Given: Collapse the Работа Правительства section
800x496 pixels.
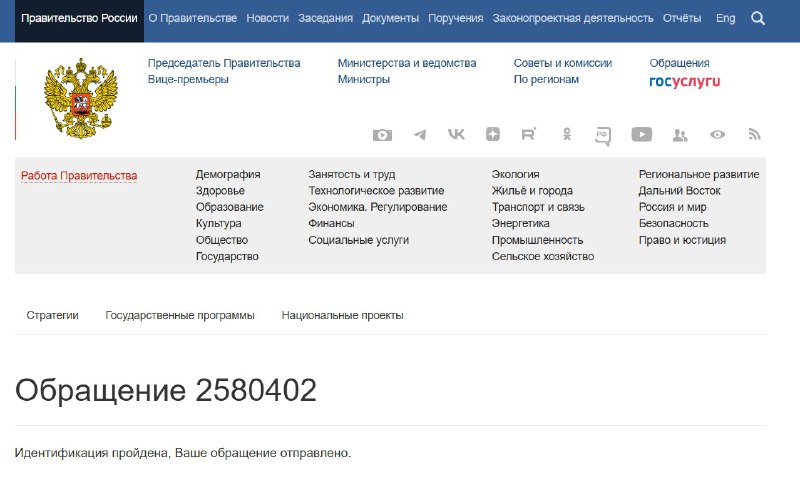Looking at the screenshot, I should tap(79, 176).
